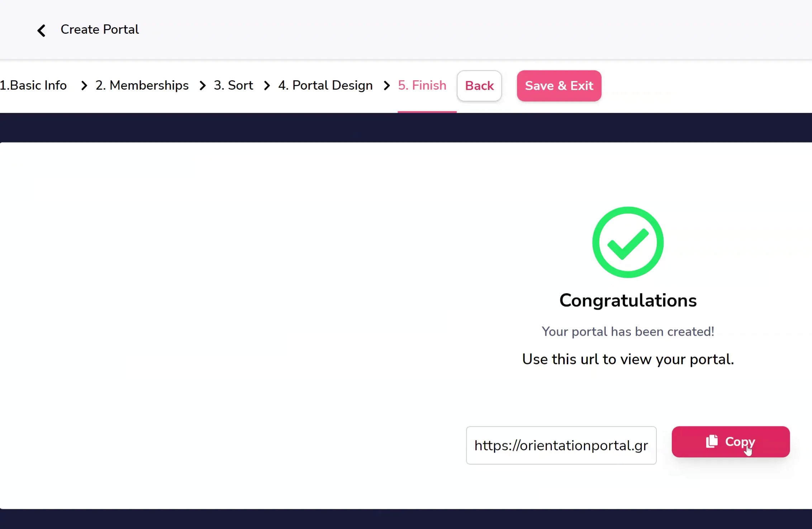Click the chevron after Portal Design

coord(386,86)
